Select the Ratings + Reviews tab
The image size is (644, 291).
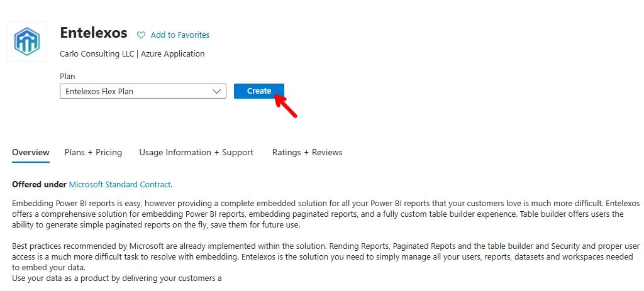click(x=307, y=152)
